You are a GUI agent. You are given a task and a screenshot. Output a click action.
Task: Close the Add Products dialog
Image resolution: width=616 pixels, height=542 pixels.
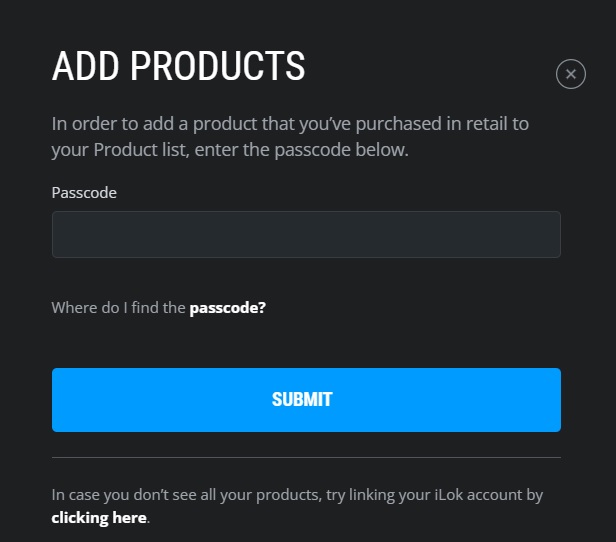(570, 74)
